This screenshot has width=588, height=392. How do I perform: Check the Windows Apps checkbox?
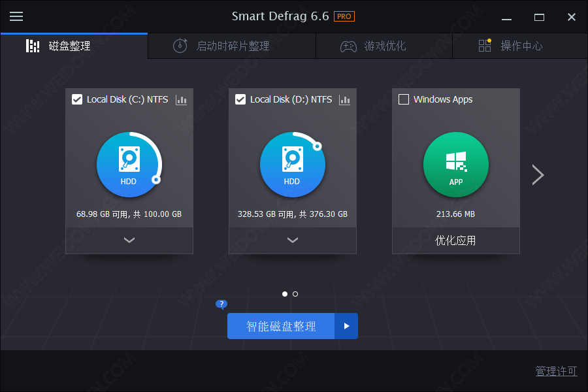click(404, 99)
